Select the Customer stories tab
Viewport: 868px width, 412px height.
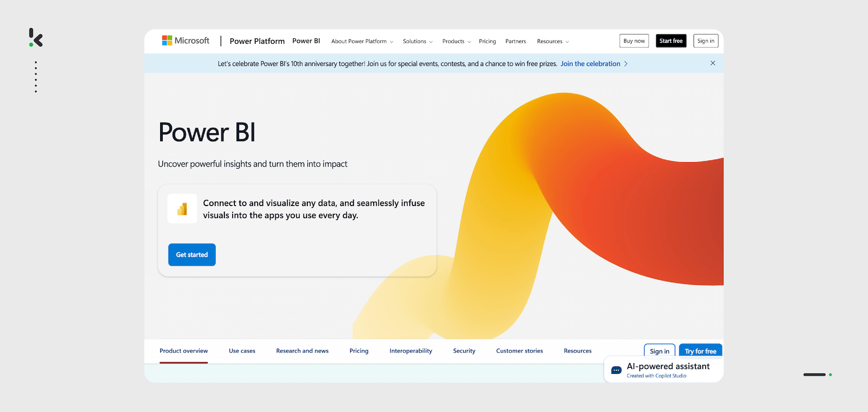[x=519, y=351]
